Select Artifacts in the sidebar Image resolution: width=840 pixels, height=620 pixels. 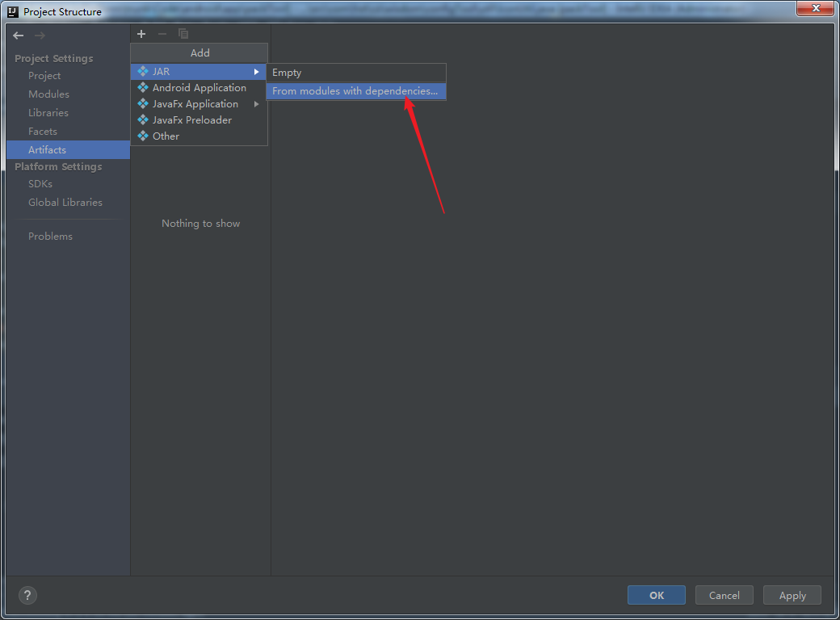click(x=68, y=150)
